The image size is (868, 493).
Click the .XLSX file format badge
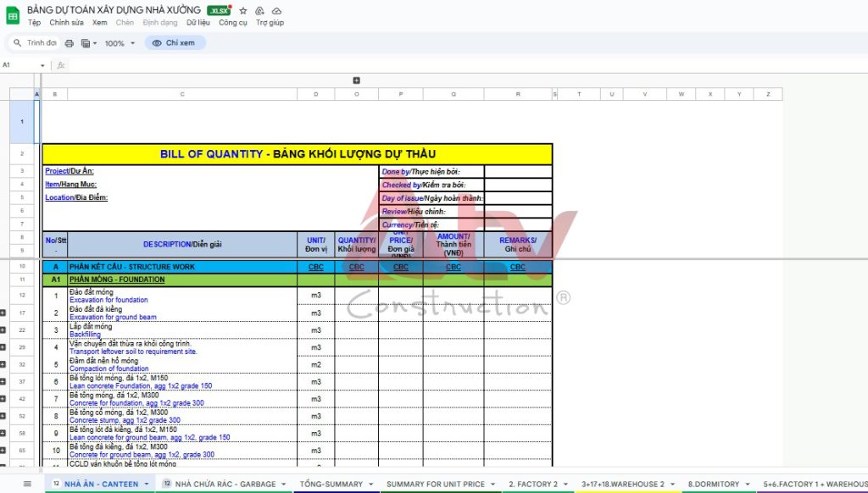tap(219, 10)
